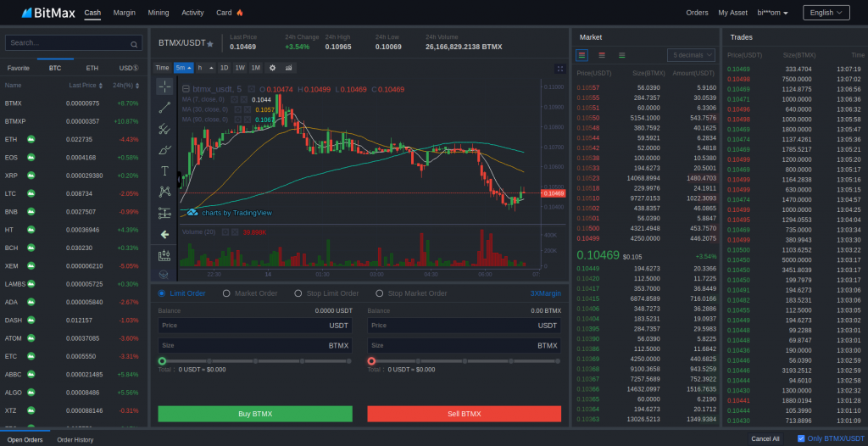Switch to the Order History tab
The width and height of the screenshot is (868, 446).
75,440
